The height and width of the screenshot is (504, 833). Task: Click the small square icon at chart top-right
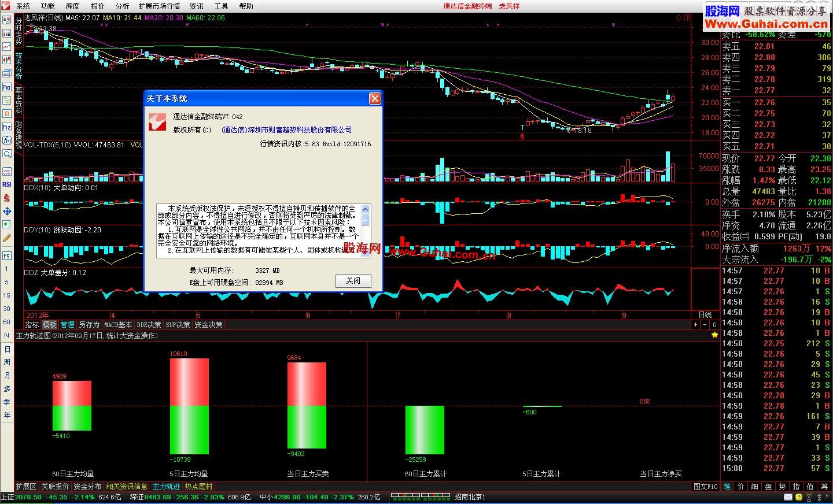(687, 18)
